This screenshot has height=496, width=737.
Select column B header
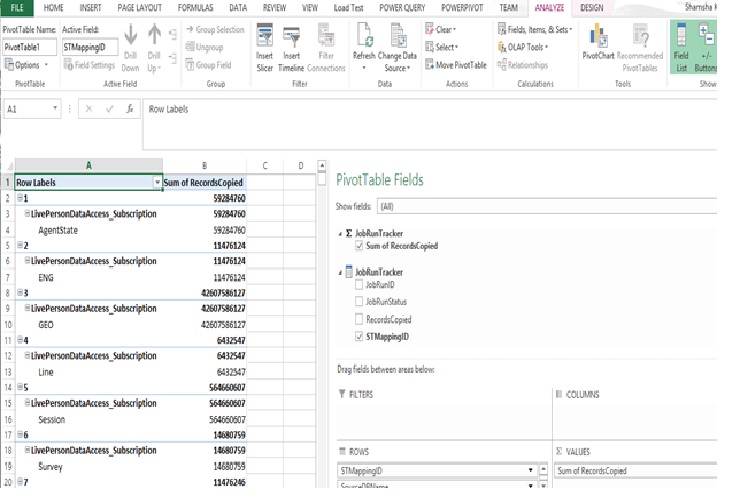(204, 165)
